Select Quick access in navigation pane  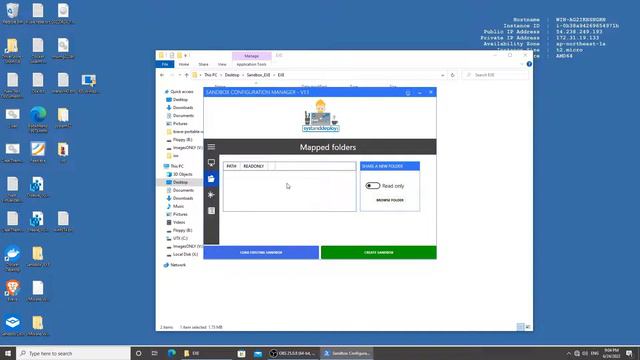pos(182,91)
